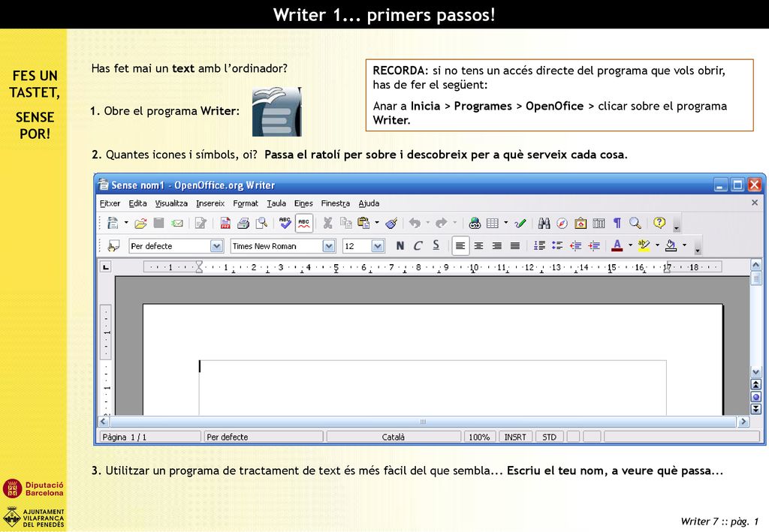Image resolution: width=769 pixels, height=532 pixels.
Task: Expand the paragraph style 'Per defecte' combo
Action: pyautogui.click(x=216, y=246)
